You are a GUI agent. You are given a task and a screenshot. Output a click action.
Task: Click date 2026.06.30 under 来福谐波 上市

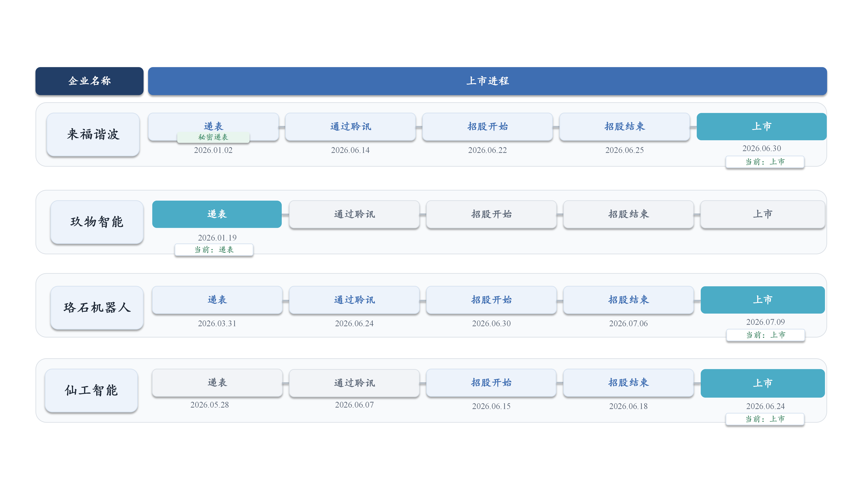[x=761, y=149]
